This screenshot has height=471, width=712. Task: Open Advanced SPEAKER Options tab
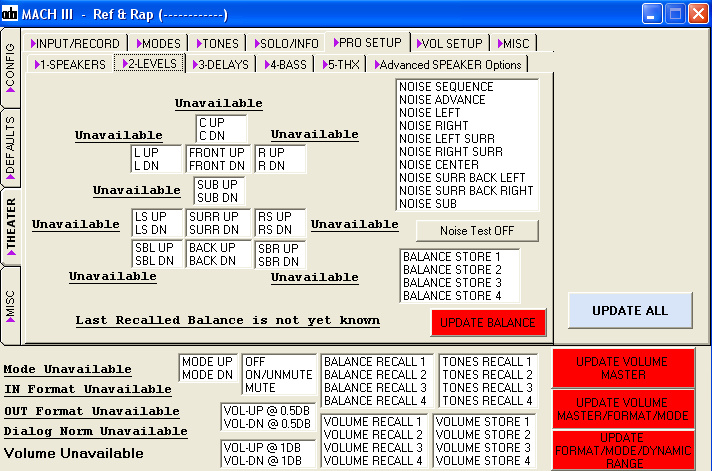(x=448, y=64)
